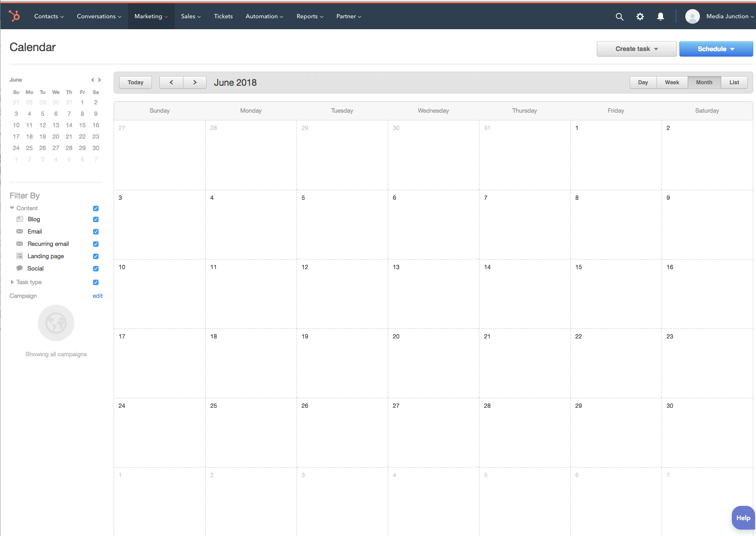This screenshot has width=756, height=536.
Task: Click the Social filter label
Action: [x=36, y=269]
